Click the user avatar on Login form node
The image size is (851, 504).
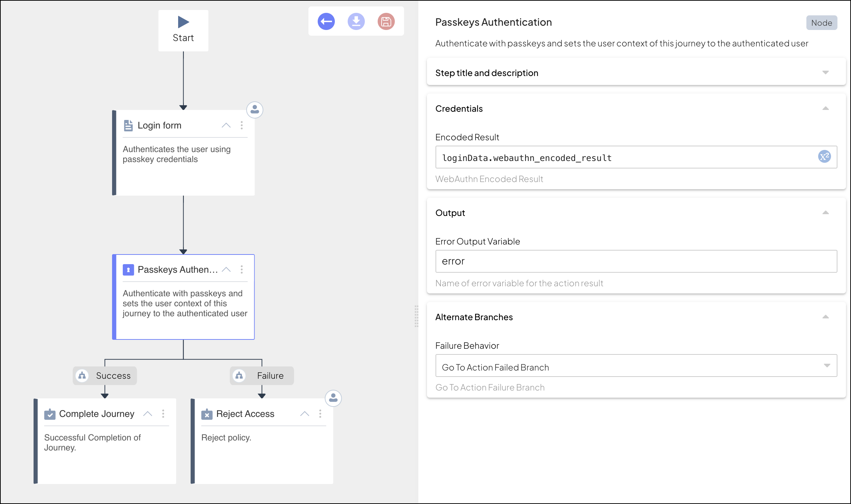[255, 110]
